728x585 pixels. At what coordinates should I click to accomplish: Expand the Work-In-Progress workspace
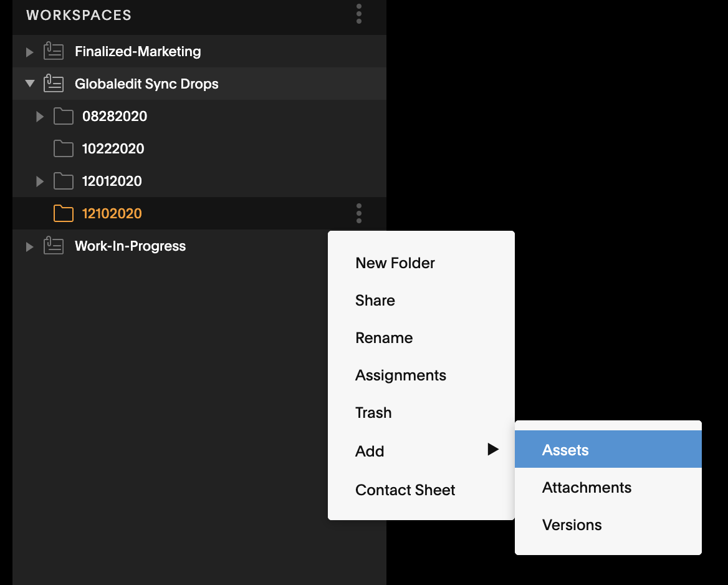pos(30,247)
